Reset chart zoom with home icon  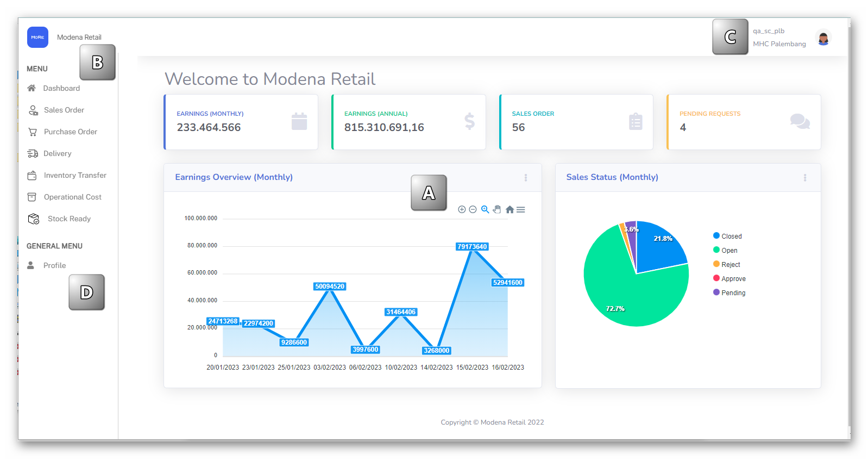[x=510, y=209]
